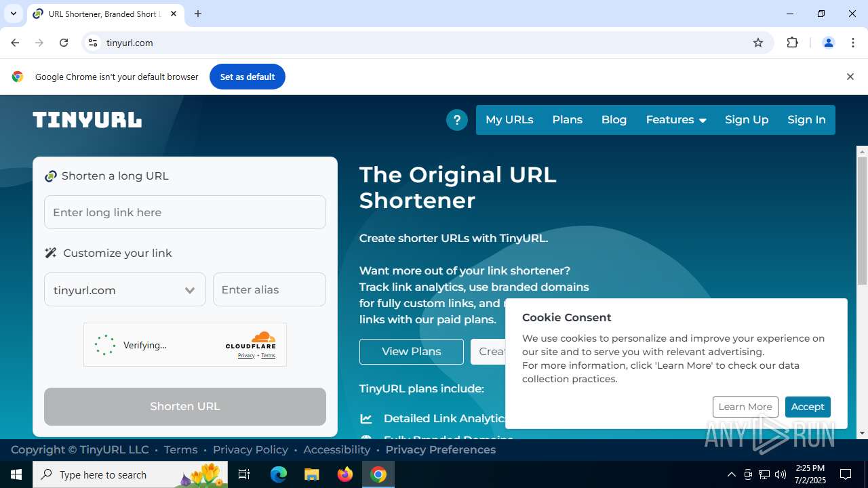The width and height of the screenshot is (868, 488).
Task: Click the Enter long link field
Action: 185,212
